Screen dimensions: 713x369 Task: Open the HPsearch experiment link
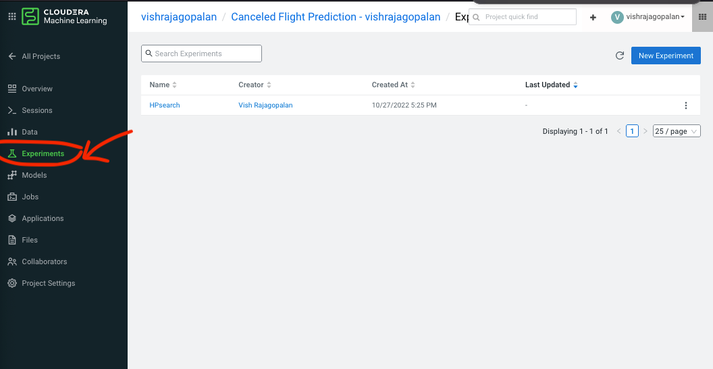[x=165, y=105]
